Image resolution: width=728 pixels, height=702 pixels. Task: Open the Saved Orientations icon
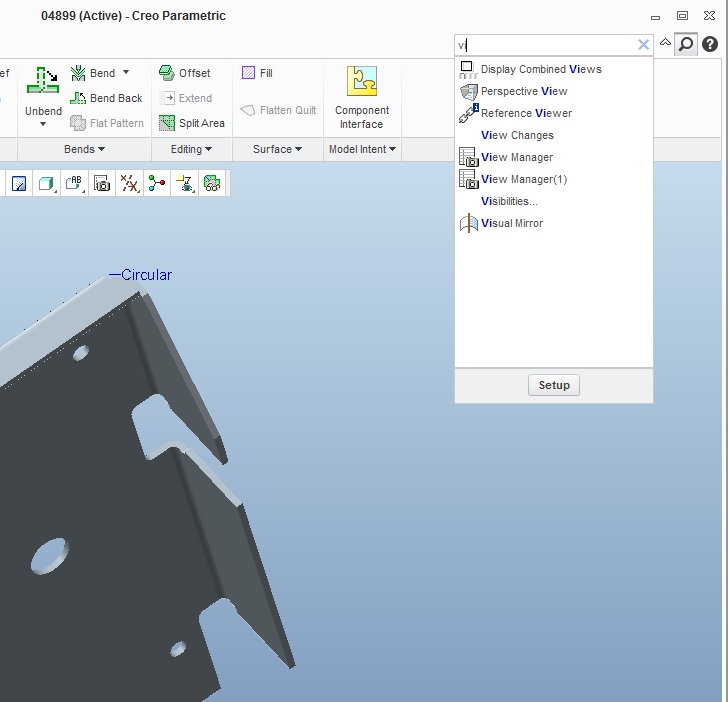[x=74, y=184]
